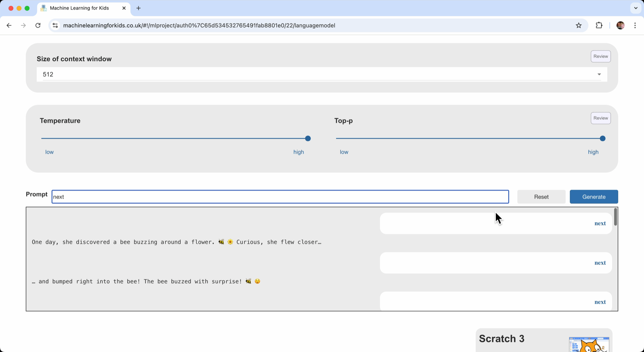Click the site information icon in address bar
Screen dimensions: 644x352
click(x=55, y=25)
